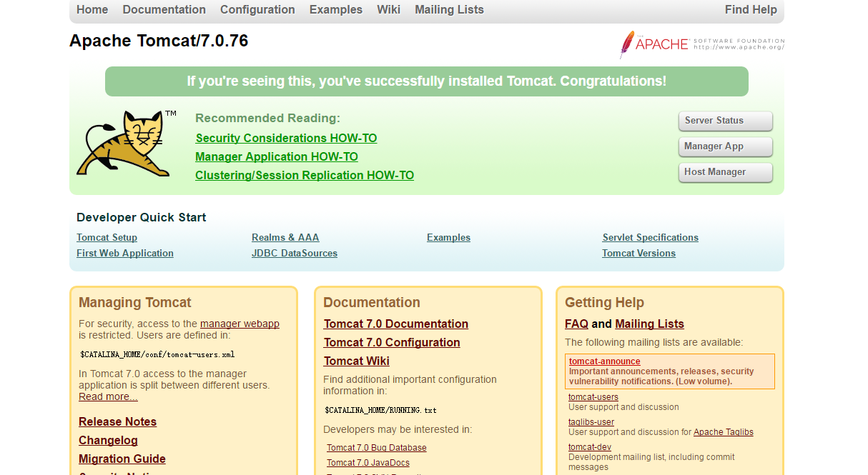
Task: Click the FAQ link under Getting Help
Action: click(x=576, y=324)
